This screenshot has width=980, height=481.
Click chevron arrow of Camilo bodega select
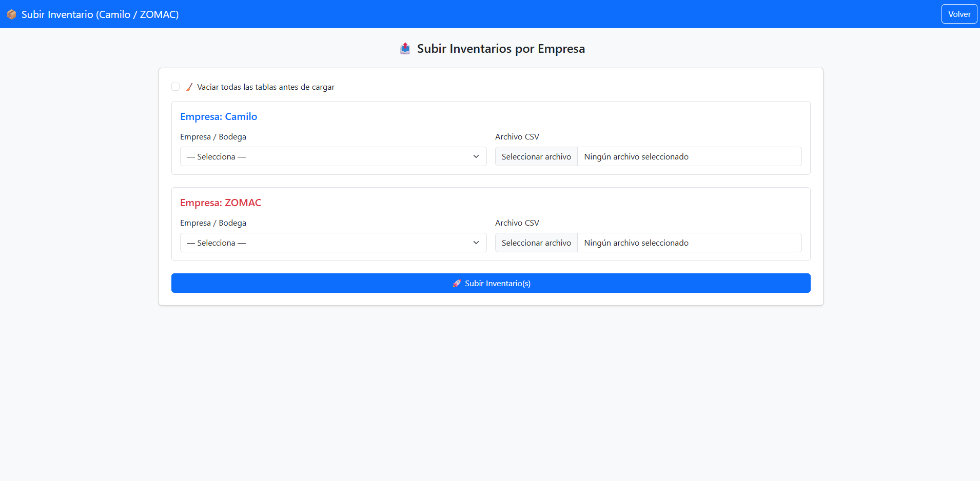(x=476, y=156)
